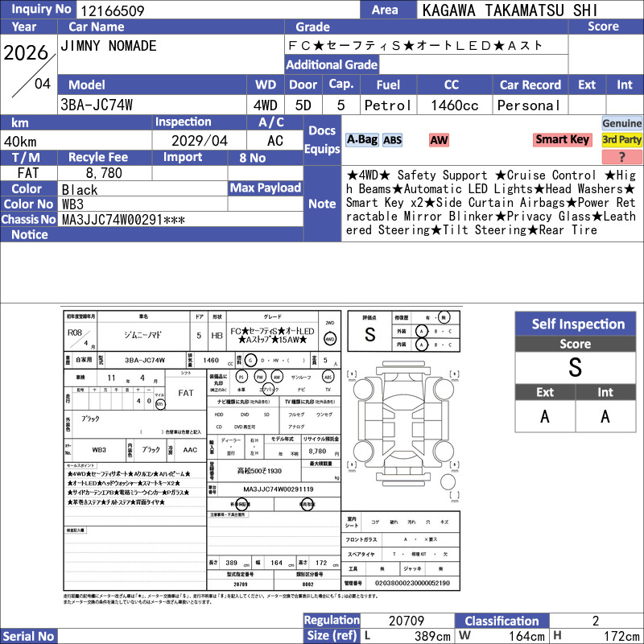
Task: Click the 8 No header label
Action: (252, 158)
